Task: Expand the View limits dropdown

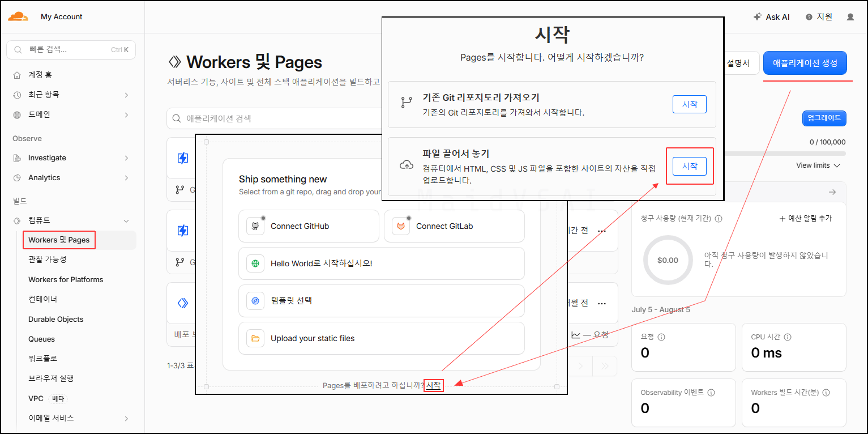Action: coord(818,165)
